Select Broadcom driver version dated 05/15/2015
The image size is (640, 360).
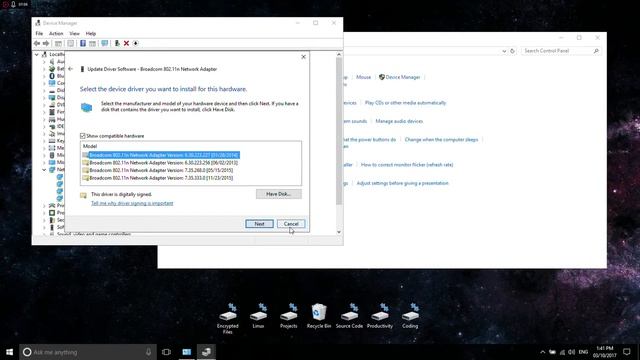tap(158, 170)
